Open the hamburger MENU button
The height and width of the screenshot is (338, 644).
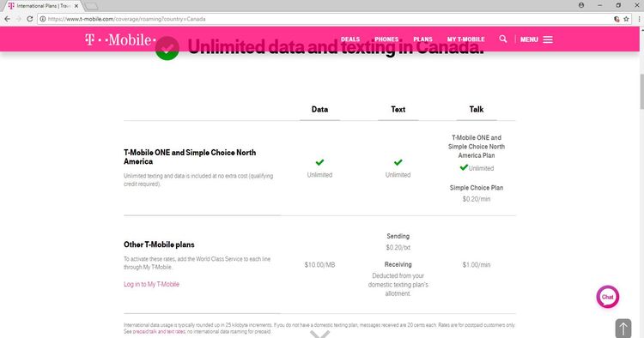pyautogui.click(x=537, y=39)
